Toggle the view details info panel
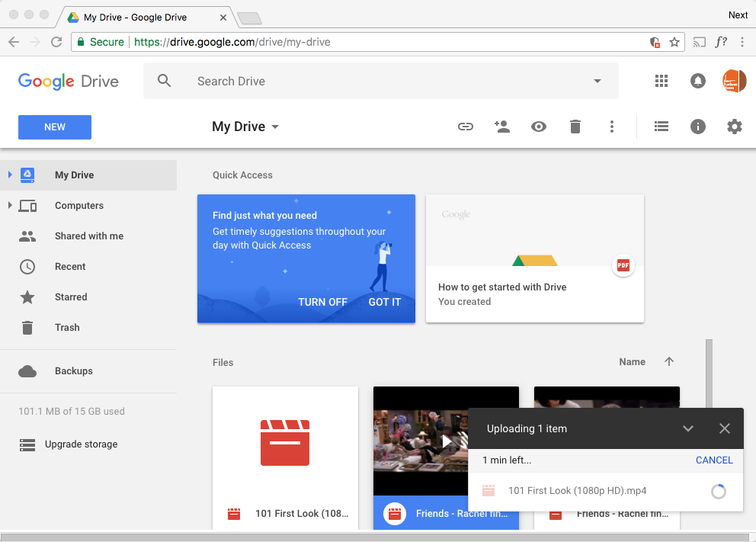The height and width of the screenshot is (542, 756). (698, 127)
